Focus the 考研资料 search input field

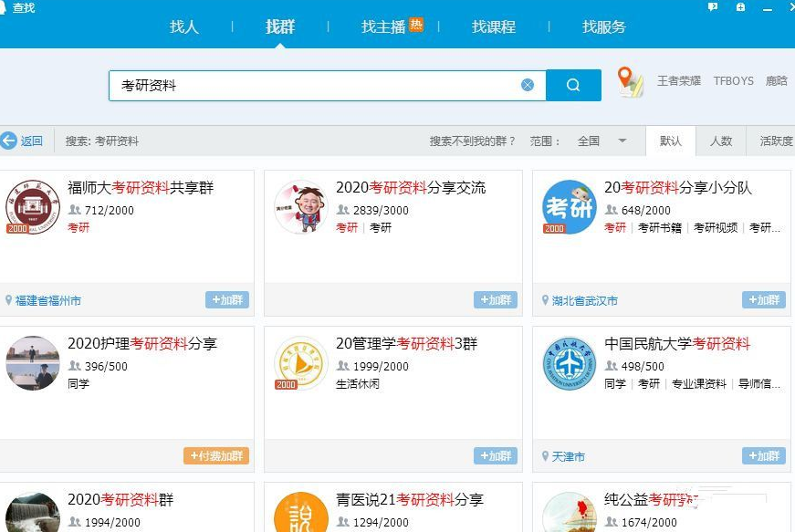click(x=310, y=85)
